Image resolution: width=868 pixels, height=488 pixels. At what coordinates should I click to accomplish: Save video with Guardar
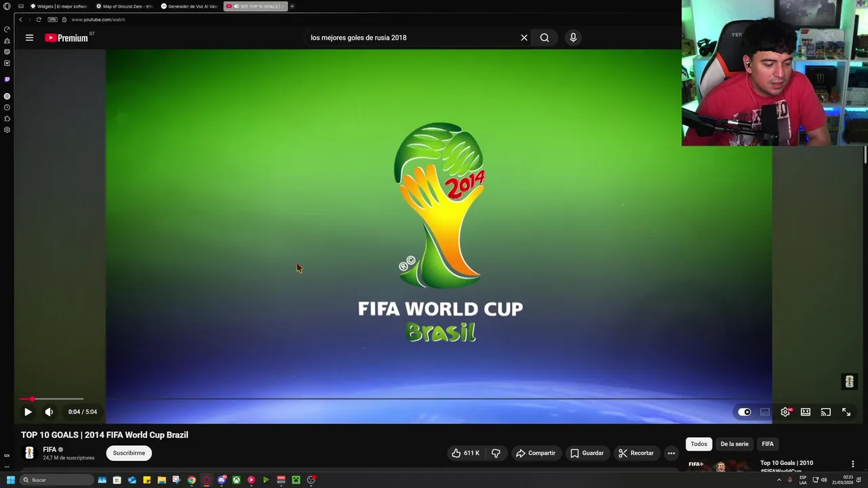coord(587,453)
